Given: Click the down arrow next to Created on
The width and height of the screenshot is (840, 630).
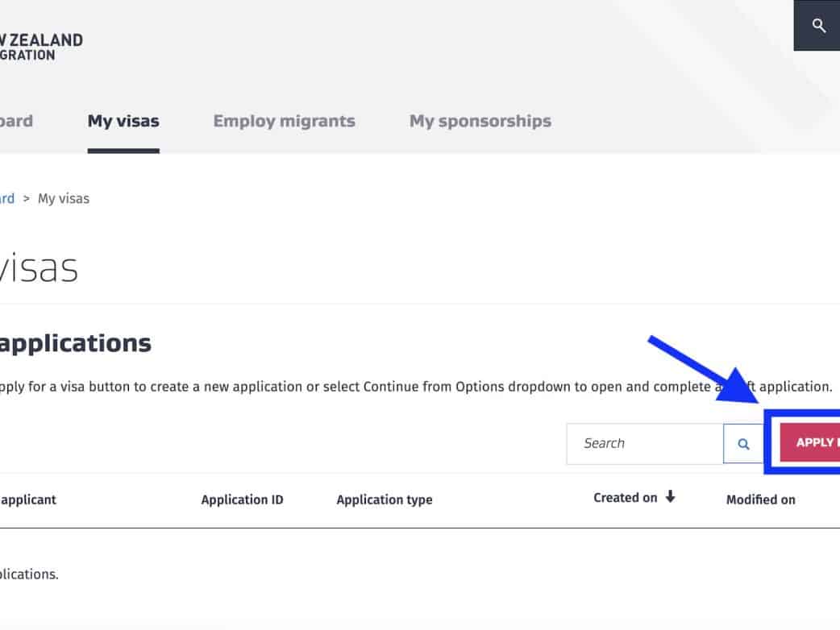Looking at the screenshot, I should click(x=670, y=498).
